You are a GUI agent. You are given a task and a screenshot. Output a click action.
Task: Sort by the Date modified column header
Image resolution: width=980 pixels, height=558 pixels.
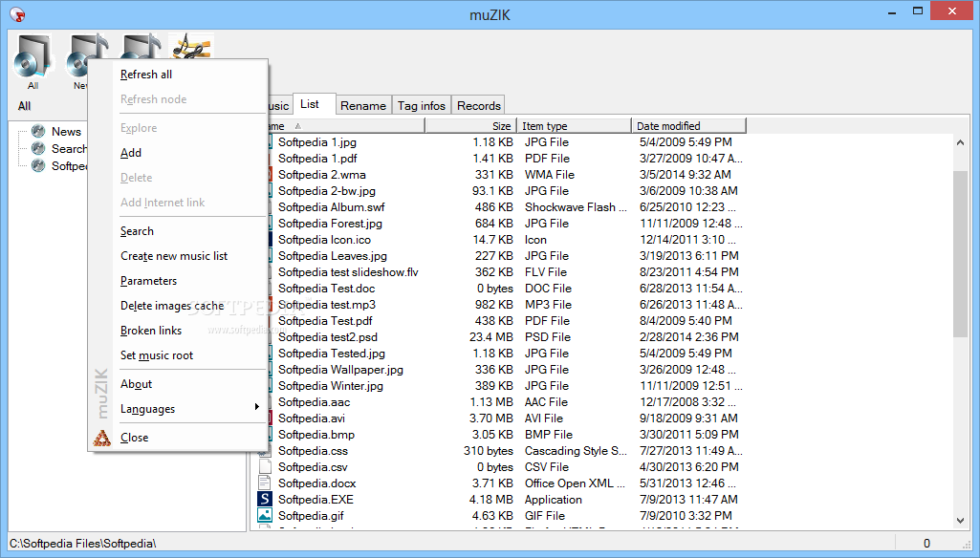(688, 125)
